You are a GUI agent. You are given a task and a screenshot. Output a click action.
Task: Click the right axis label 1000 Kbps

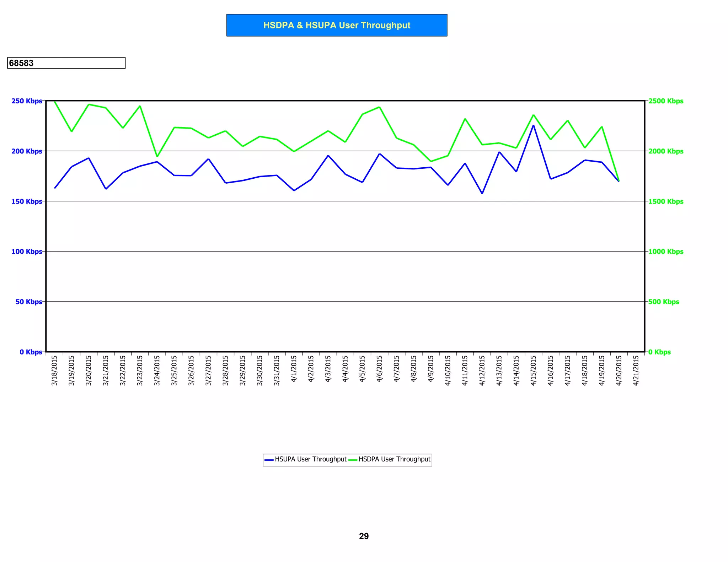pyautogui.click(x=666, y=252)
